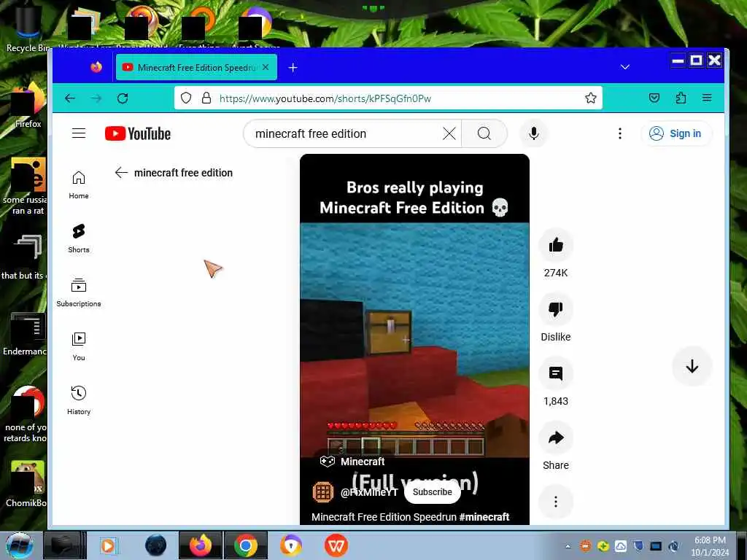Open a new browser tab
747x560 pixels.
pos(293,68)
